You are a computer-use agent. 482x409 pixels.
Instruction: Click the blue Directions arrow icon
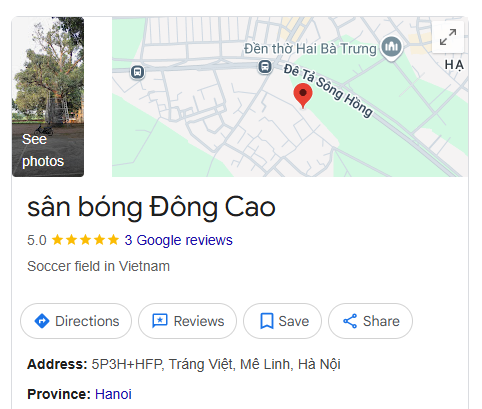pos(42,321)
